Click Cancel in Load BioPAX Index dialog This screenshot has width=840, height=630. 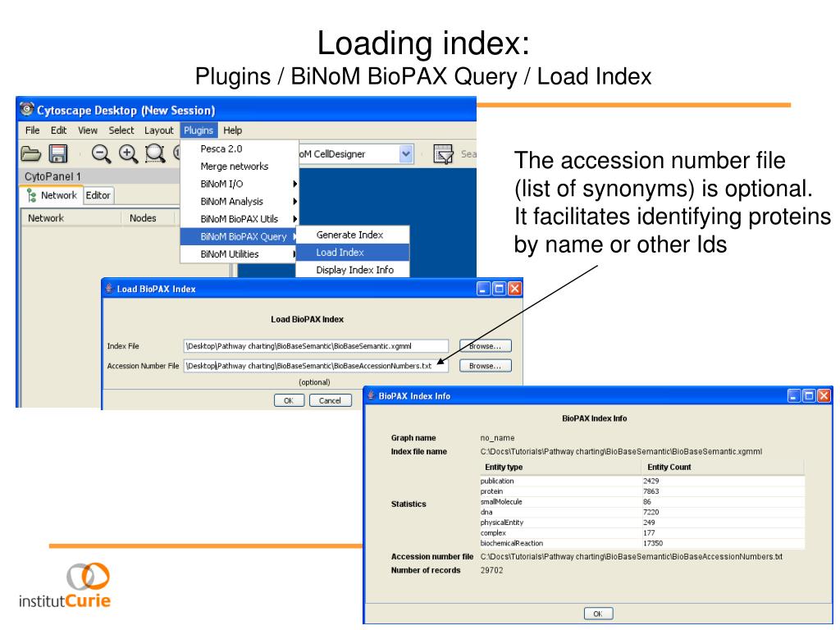pos(330,400)
